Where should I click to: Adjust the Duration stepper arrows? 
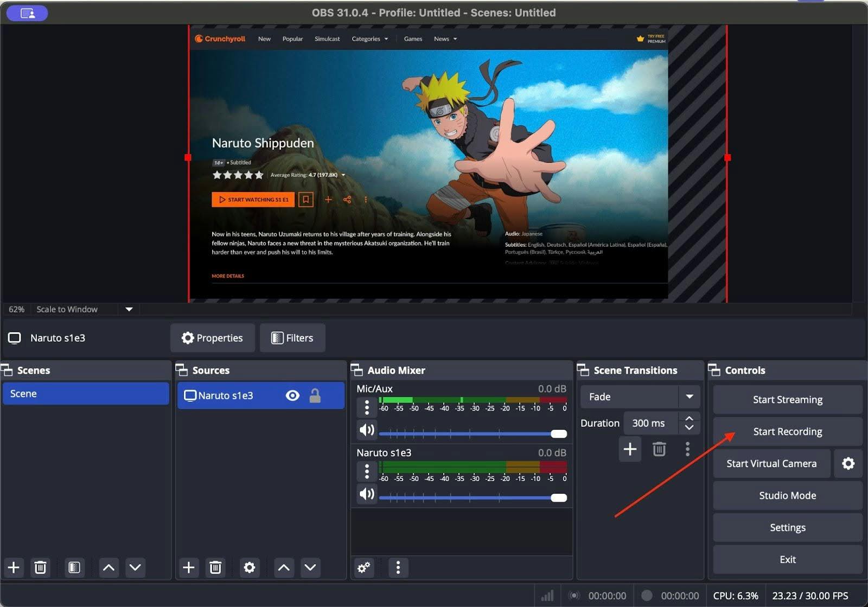[689, 423]
